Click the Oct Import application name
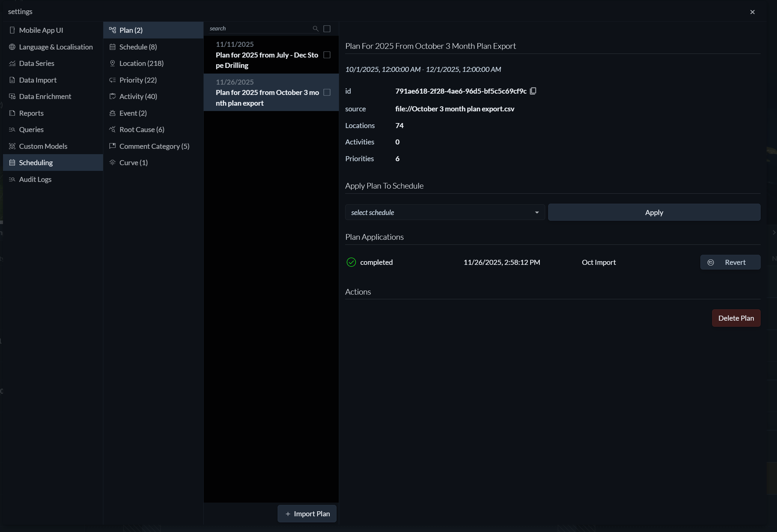The width and height of the screenshot is (777, 532). coord(599,262)
